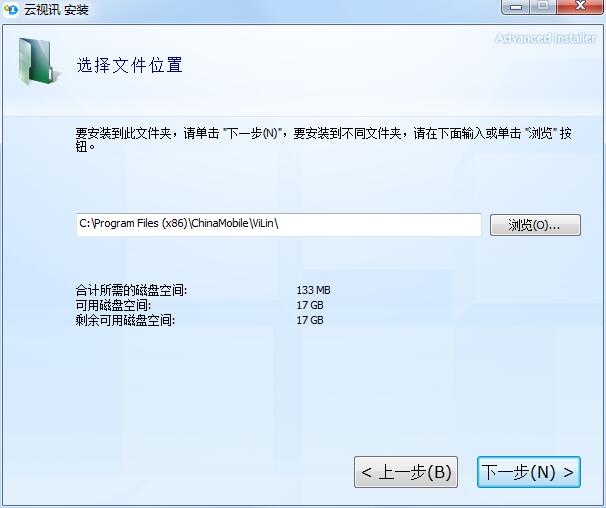Click quoted "下一步(N)" in the instruction sentence
This screenshot has width=606, height=508.
click(x=254, y=133)
